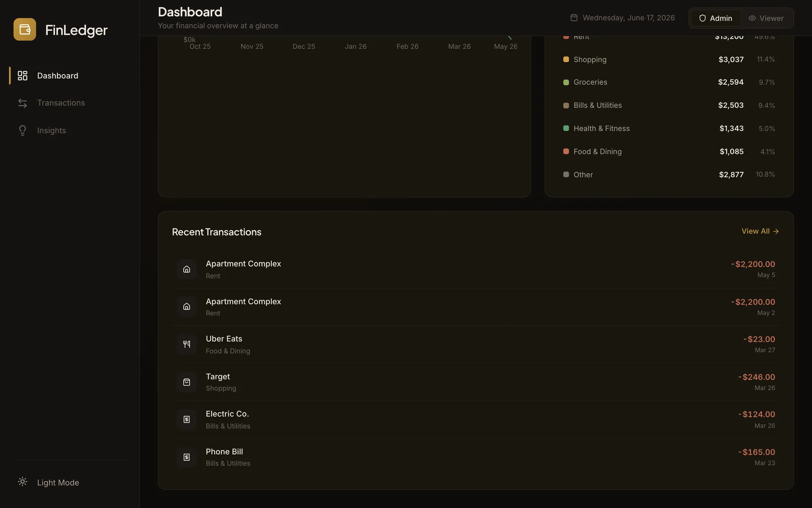Click house icon of May 5 Apartment Complex
This screenshot has height=508, width=812.
click(x=187, y=269)
